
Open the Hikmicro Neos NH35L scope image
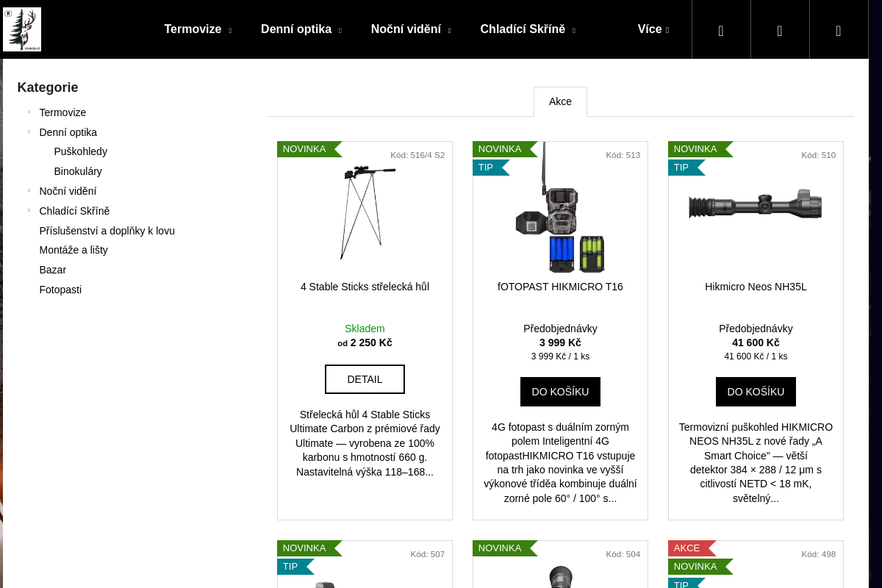tap(756, 204)
